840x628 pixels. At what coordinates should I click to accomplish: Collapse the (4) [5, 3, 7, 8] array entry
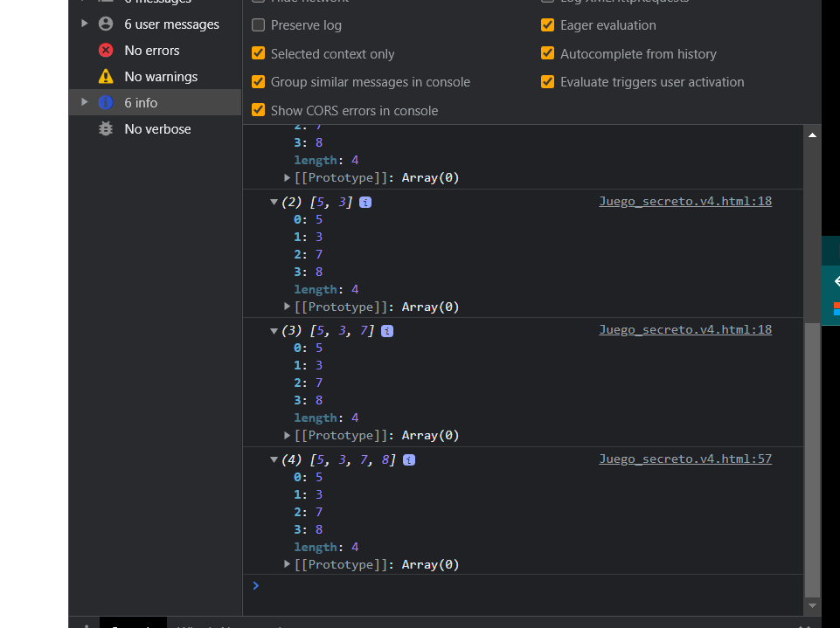tap(274, 459)
